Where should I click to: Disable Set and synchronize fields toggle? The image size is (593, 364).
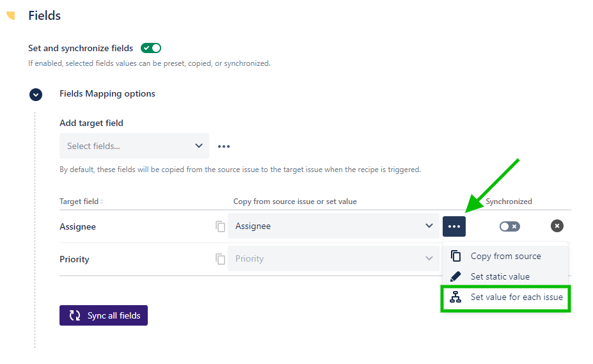tap(151, 48)
